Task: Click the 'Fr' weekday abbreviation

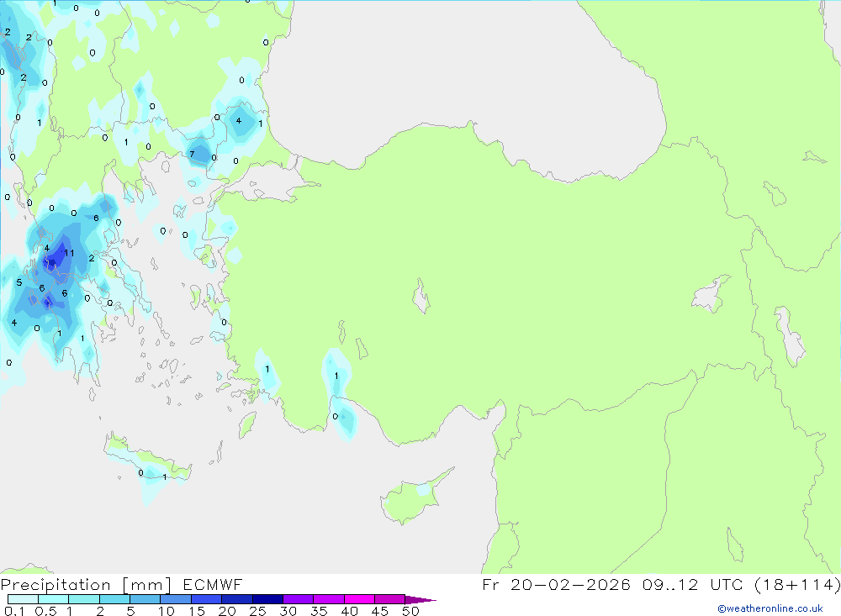Action: [490, 584]
